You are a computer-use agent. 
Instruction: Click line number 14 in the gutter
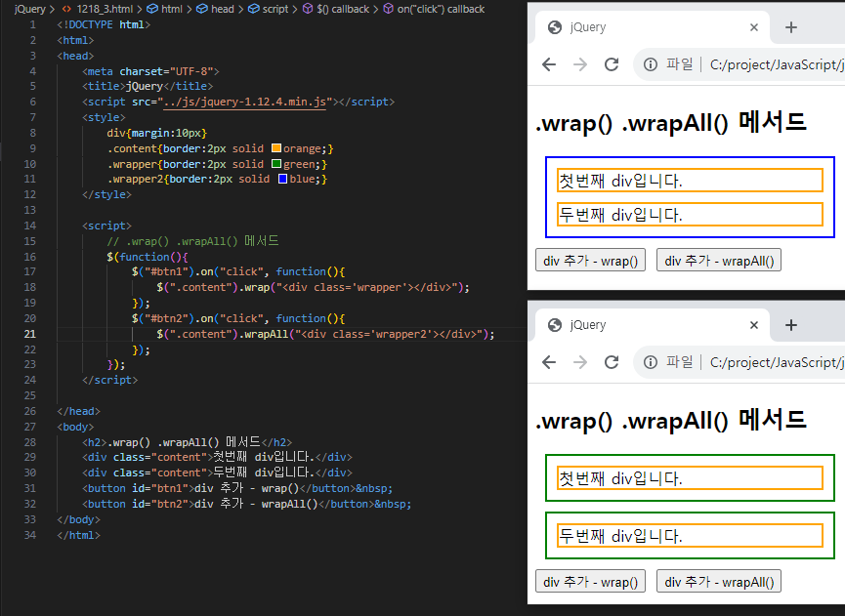click(30, 226)
